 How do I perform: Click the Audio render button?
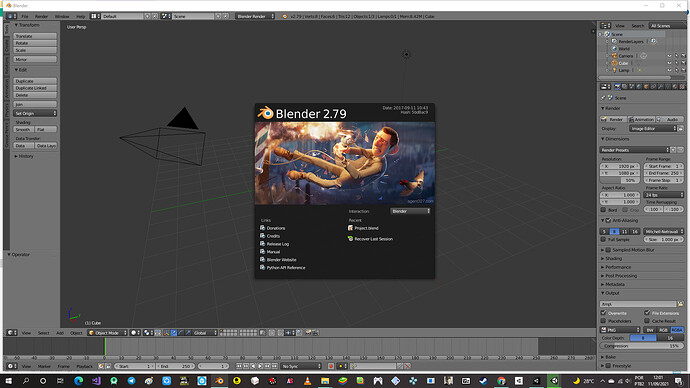coord(670,119)
